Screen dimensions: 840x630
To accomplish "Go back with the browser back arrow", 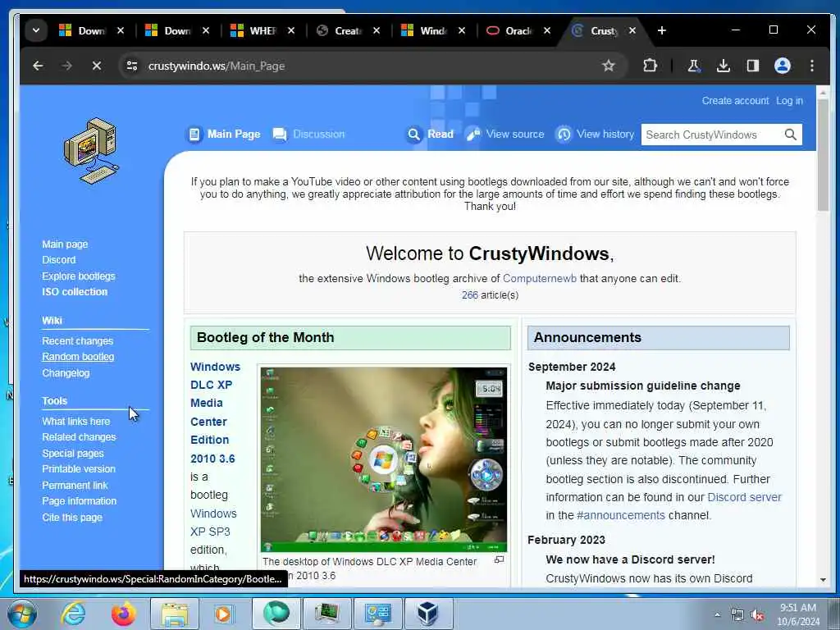I will pyautogui.click(x=38, y=66).
